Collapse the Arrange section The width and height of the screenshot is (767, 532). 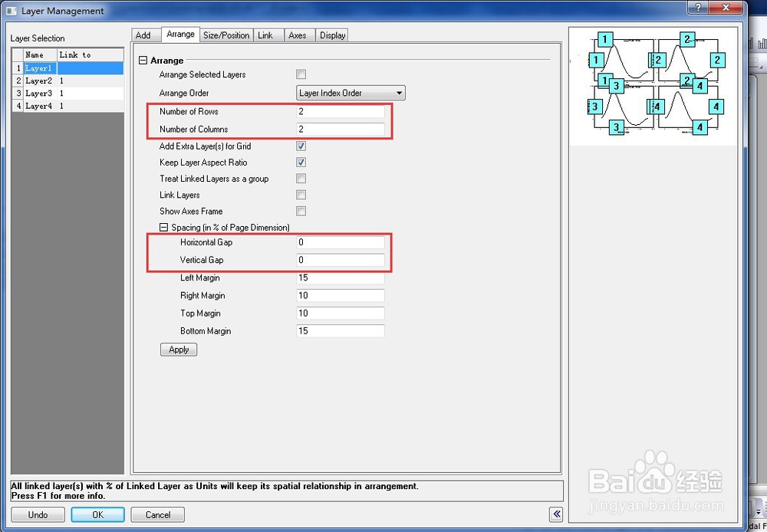(143, 61)
